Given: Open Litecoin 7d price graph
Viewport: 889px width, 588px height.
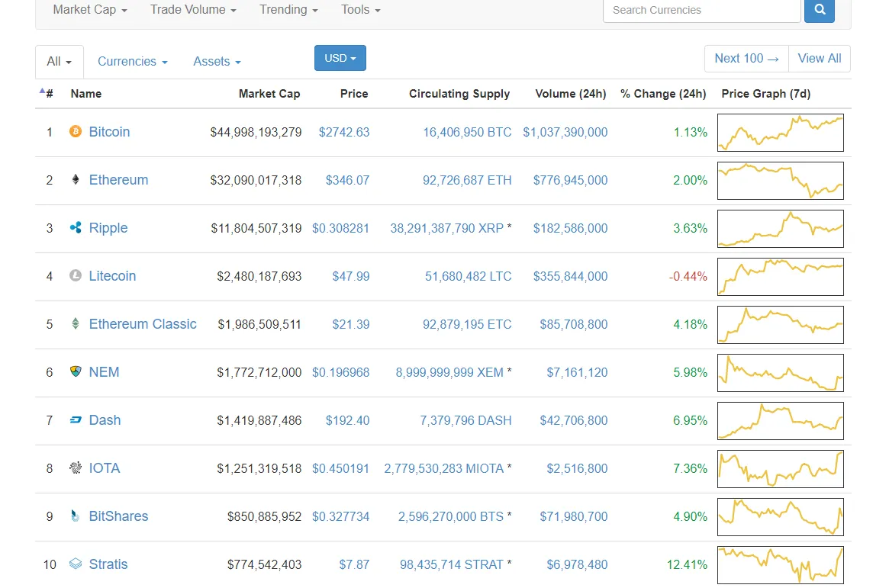Looking at the screenshot, I should pyautogui.click(x=780, y=276).
